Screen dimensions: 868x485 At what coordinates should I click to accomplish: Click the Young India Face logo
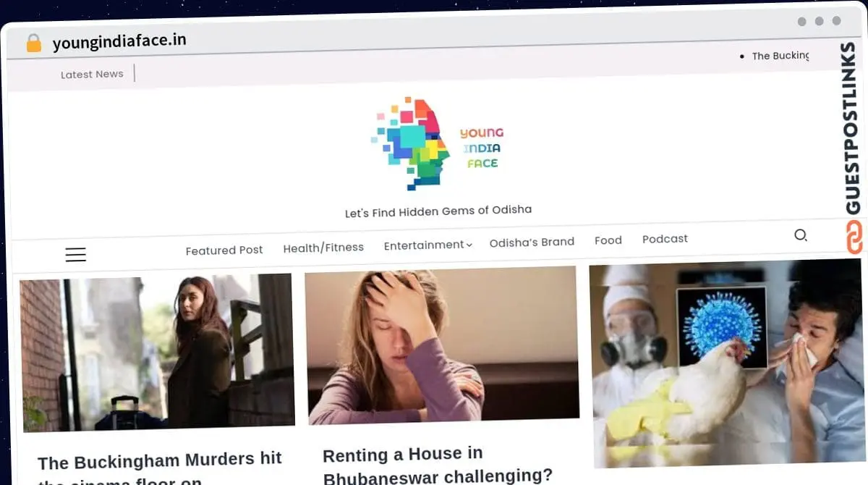point(437,144)
